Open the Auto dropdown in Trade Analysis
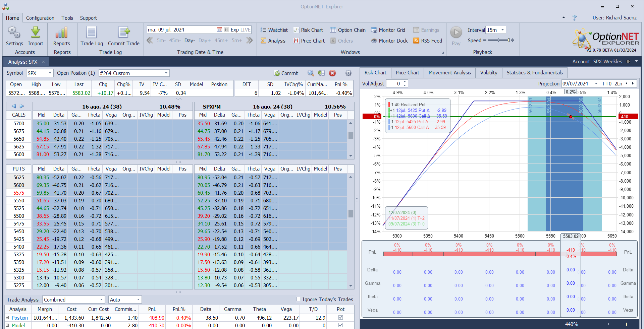This screenshot has width=644, height=329. tap(138, 300)
